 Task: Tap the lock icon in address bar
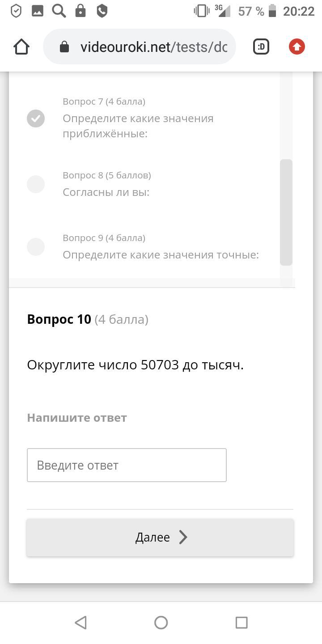click(64, 47)
